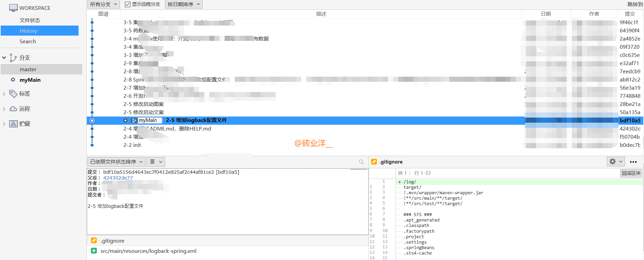644x260 pixels.
Task: Click the search magnifier in file list panel
Action: coord(361,162)
